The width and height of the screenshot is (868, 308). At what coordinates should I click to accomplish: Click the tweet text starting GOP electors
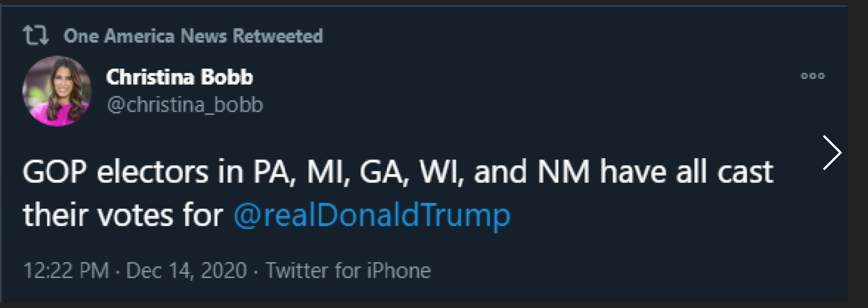coord(398,193)
